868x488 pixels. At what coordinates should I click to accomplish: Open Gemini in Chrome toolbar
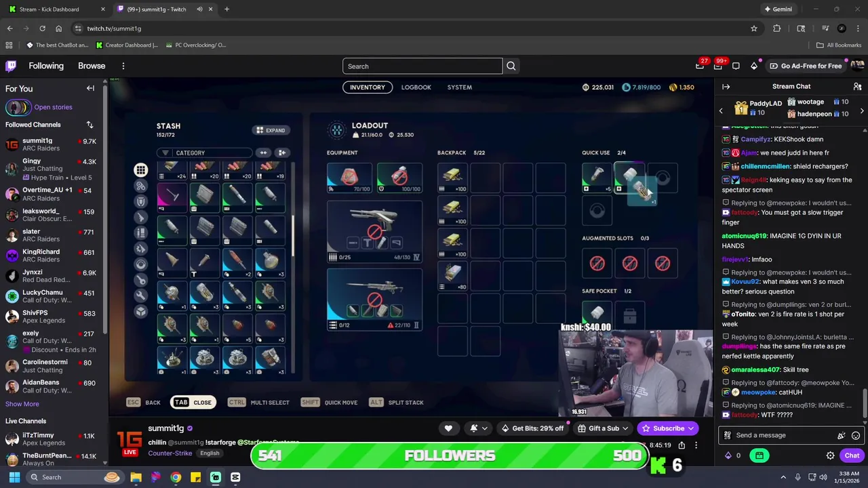pyautogui.click(x=778, y=9)
